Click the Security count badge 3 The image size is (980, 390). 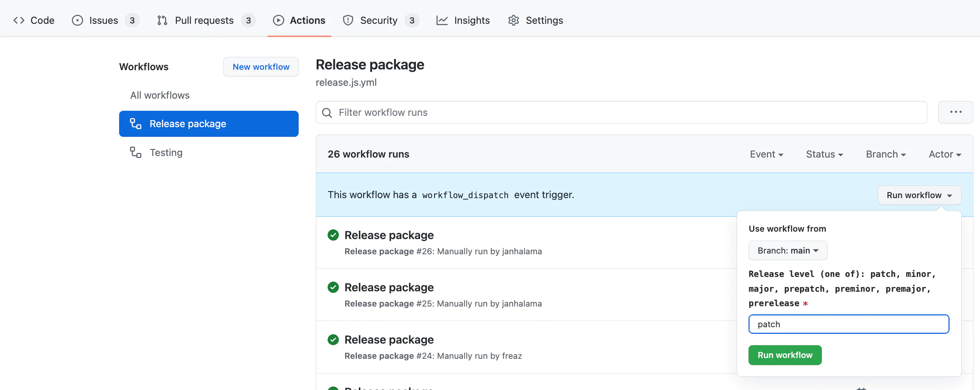[412, 20]
